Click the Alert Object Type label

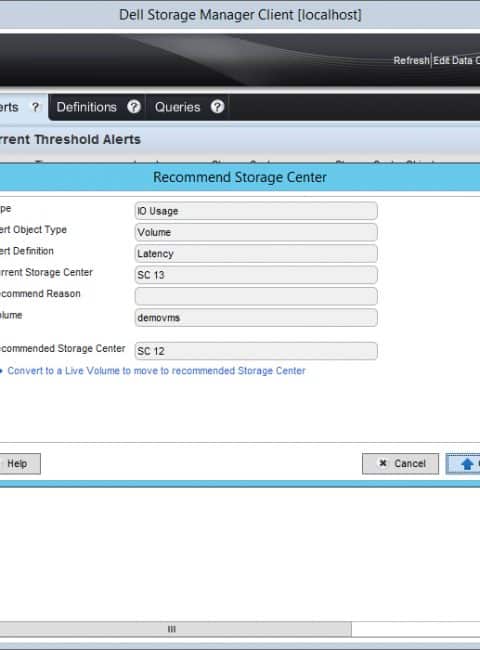pos(33,230)
